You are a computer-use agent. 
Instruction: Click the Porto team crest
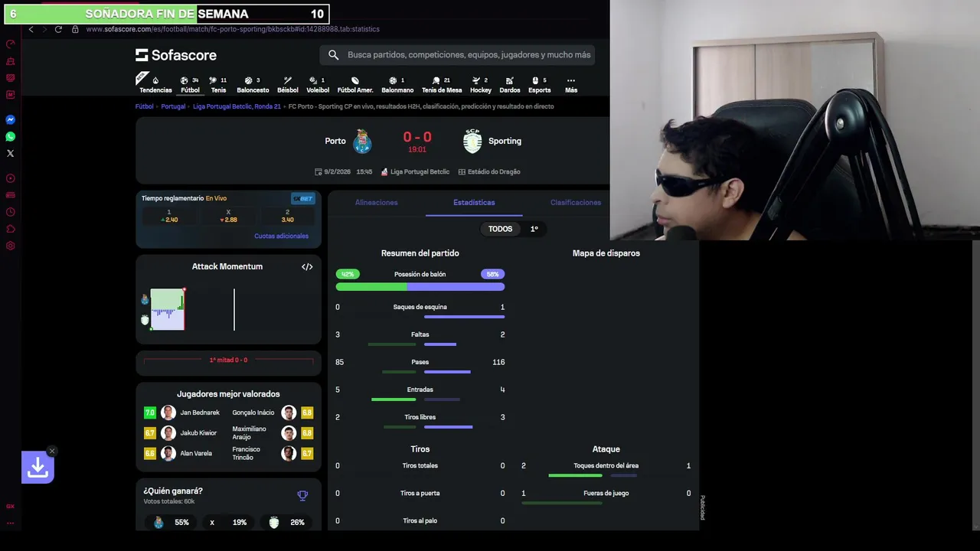(363, 141)
